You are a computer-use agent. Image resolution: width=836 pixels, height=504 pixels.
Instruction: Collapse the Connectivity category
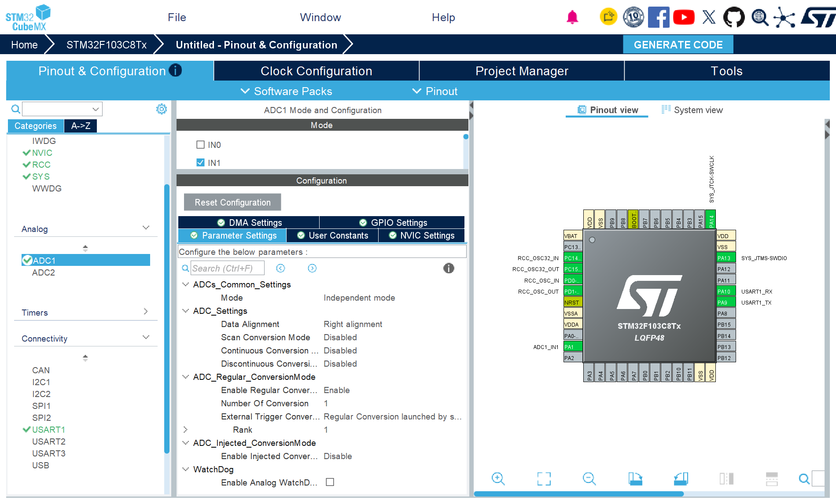pyautogui.click(x=146, y=337)
